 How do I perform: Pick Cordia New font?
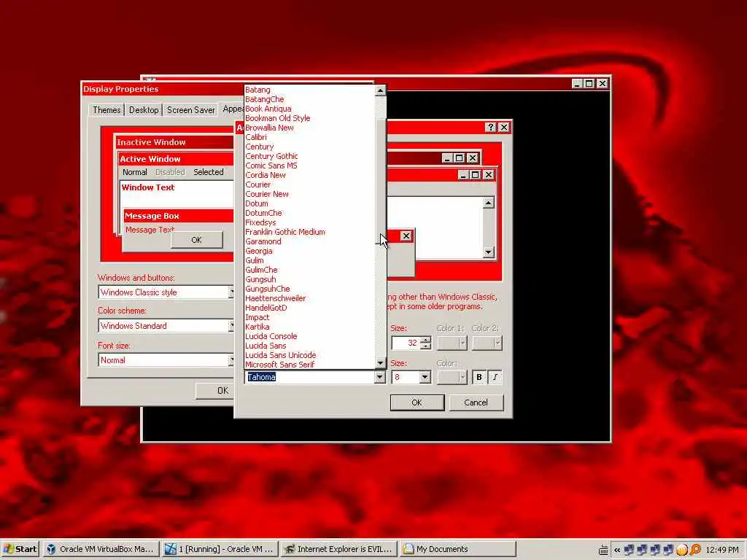coord(266,175)
